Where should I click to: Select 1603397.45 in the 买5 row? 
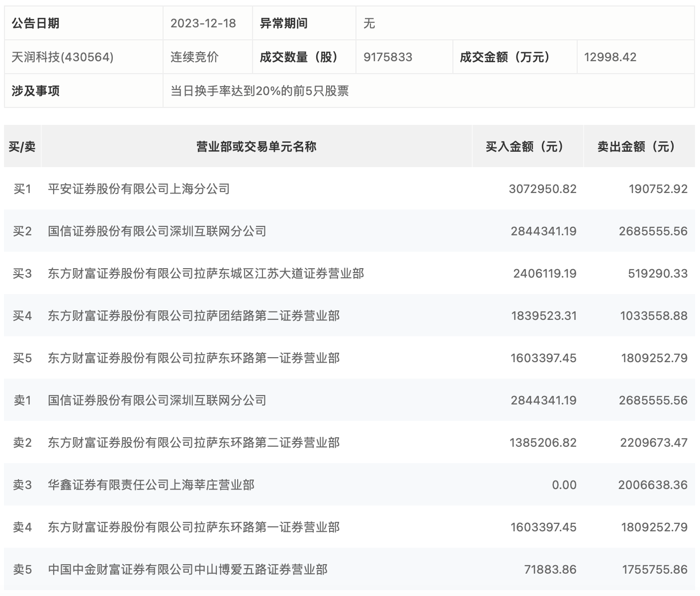543,358
